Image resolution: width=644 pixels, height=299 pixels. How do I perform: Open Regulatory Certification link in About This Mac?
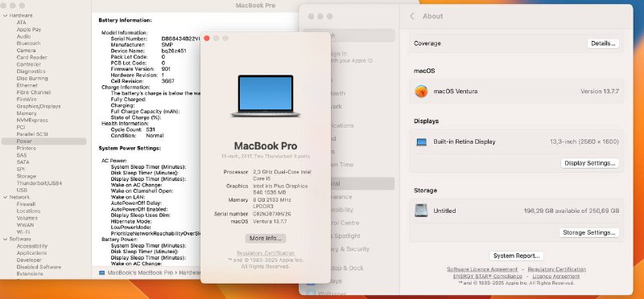266,253
